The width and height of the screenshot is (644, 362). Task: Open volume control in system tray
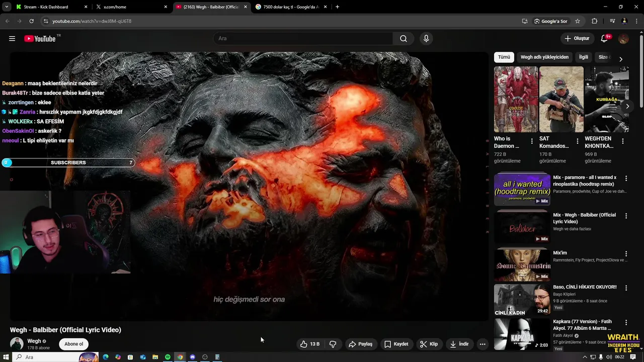pos(609,357)
